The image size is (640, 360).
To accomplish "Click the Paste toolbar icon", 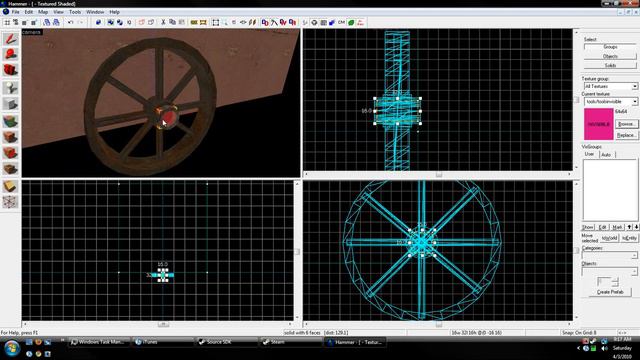I will click(181, 22).
